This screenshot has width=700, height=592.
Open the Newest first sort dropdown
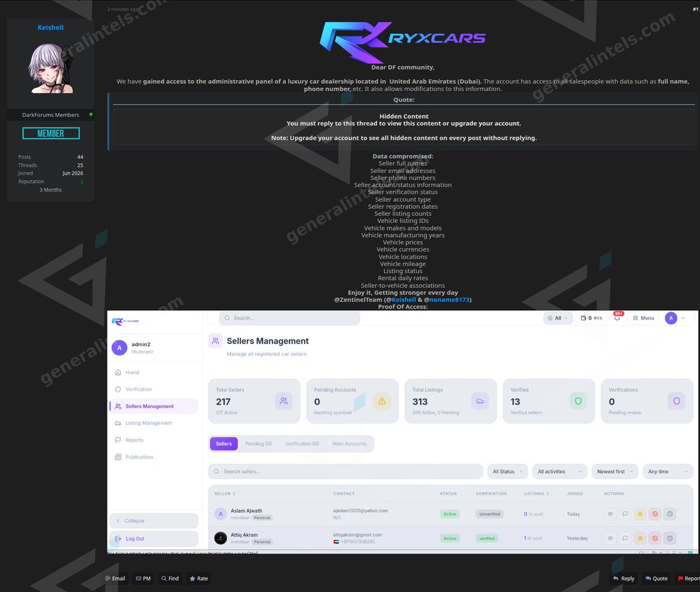tap(615, 471)
